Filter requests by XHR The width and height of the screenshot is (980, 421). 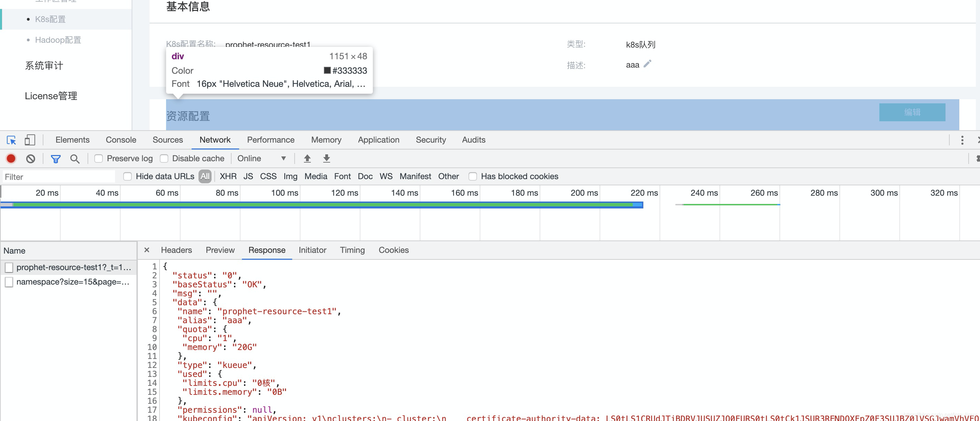click(228, 176)
